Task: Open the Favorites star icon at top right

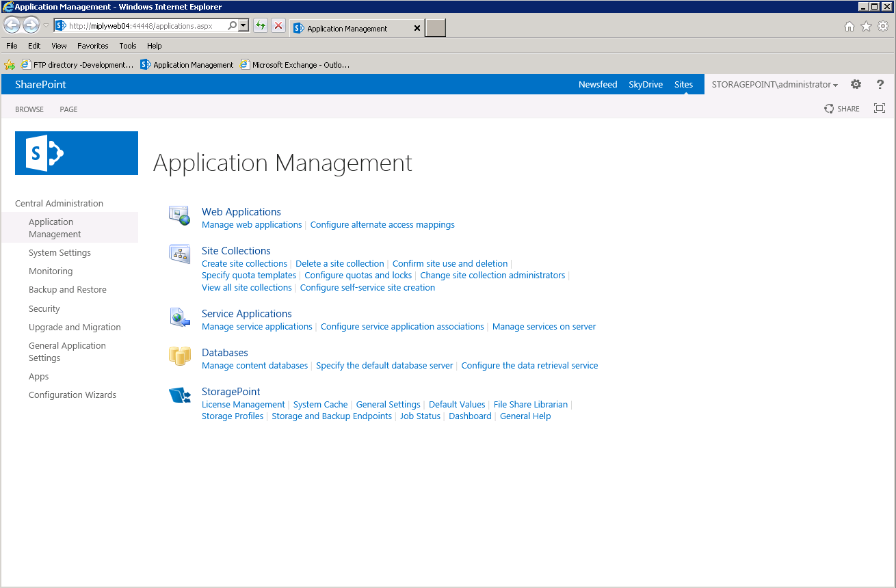Action: coord(866,27)
